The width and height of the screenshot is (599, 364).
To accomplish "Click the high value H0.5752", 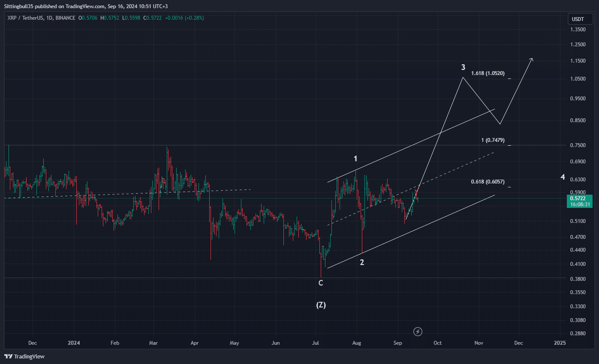I will tap(110, 18).
